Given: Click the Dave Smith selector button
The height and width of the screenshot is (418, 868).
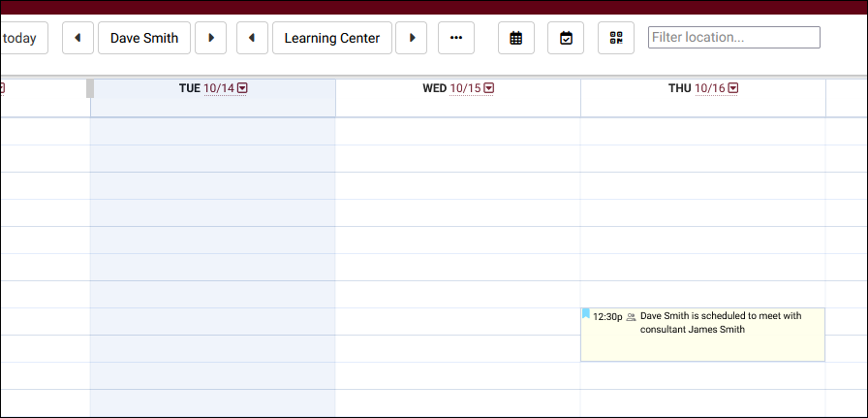Looking at the screenshot, I should pyautogui.click(x=144, y=38).
